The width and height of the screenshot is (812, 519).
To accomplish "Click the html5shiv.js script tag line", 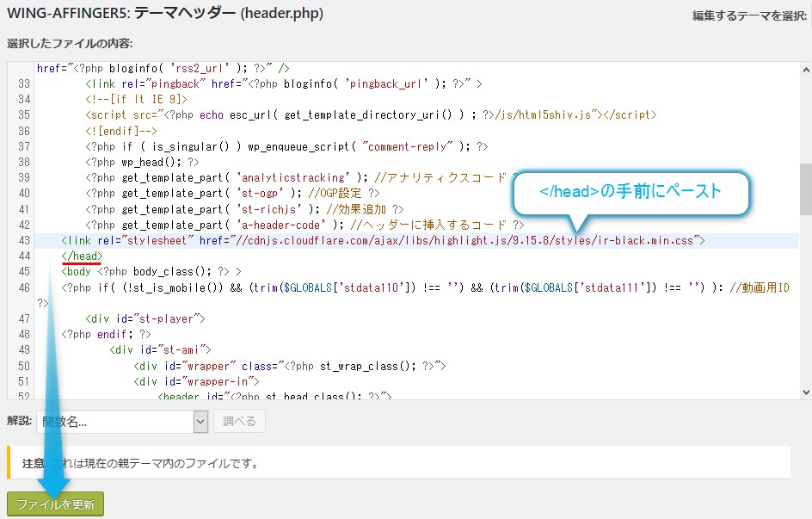I will [370, 115].
